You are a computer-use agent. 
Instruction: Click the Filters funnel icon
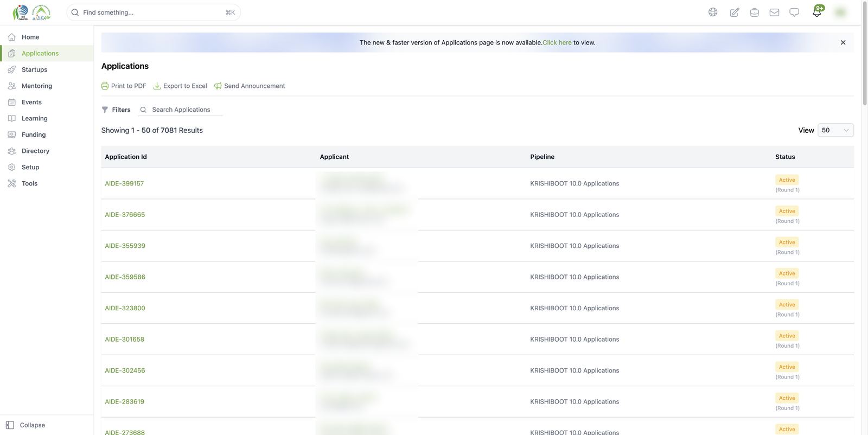tap(105, 110)
